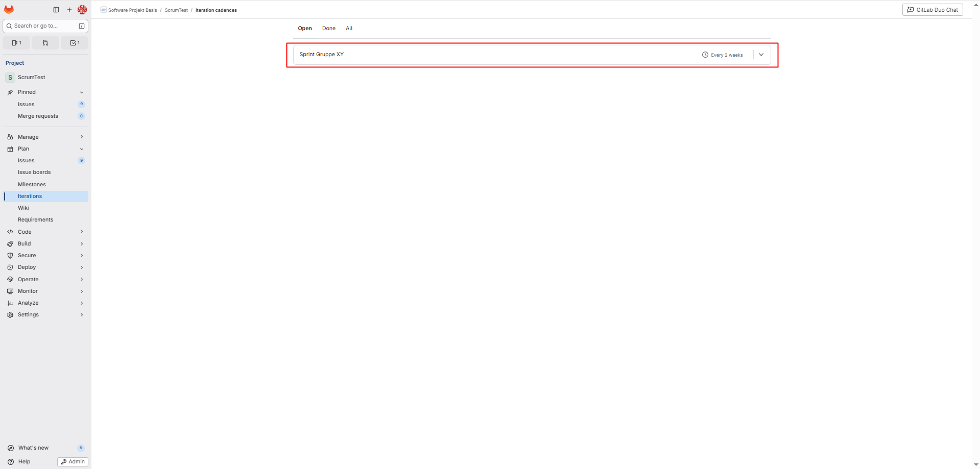Expand the Settings menu section

(x=82, y=315)
